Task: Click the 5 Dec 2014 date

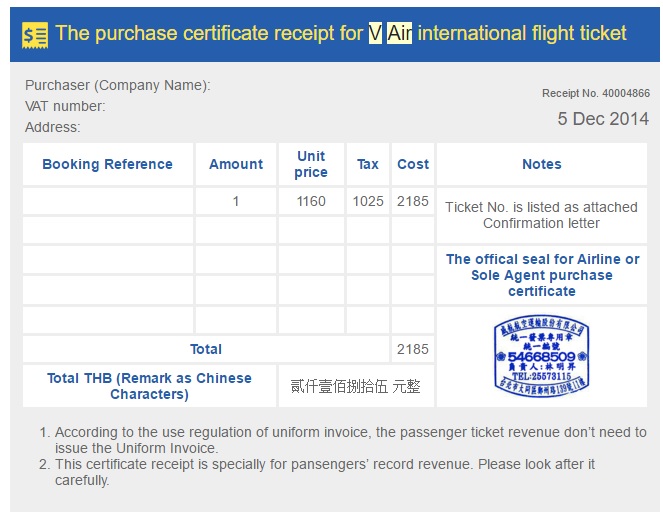Action: click(x=603, y=118)
